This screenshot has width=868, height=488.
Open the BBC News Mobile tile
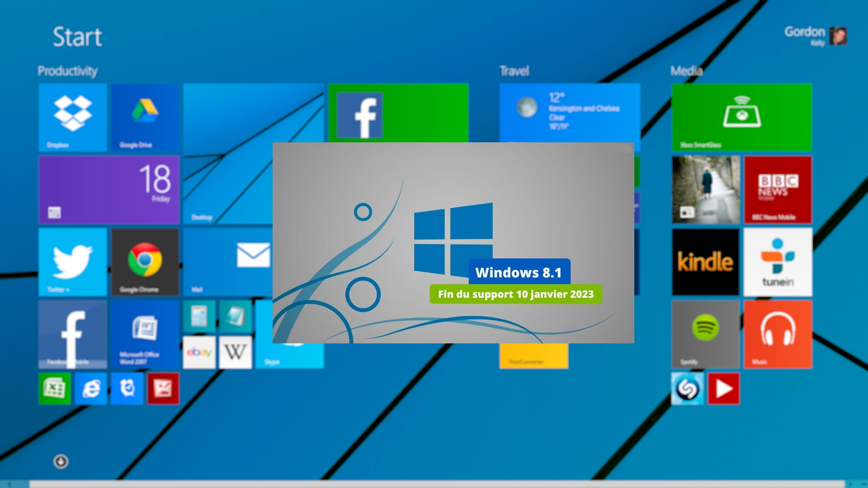[x=778, y=190]
